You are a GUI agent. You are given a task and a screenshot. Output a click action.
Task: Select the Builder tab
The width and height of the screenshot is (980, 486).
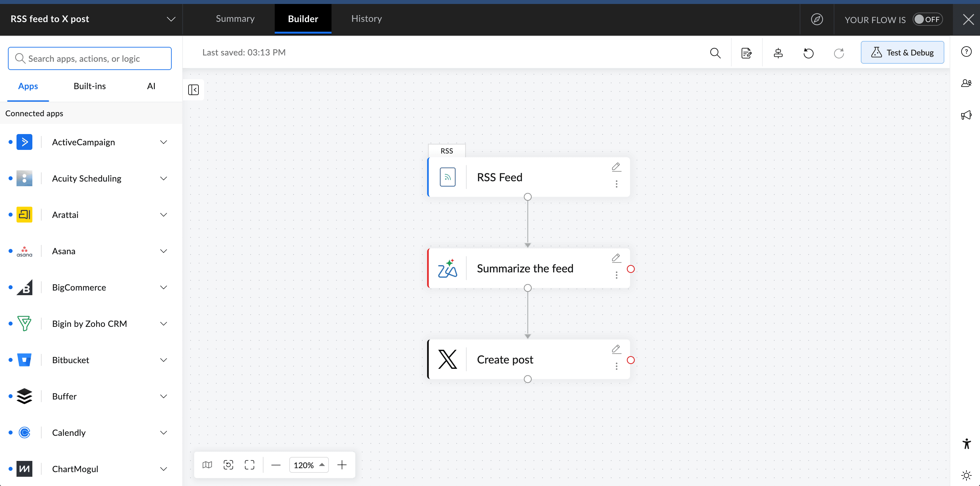tap(303, 19)
